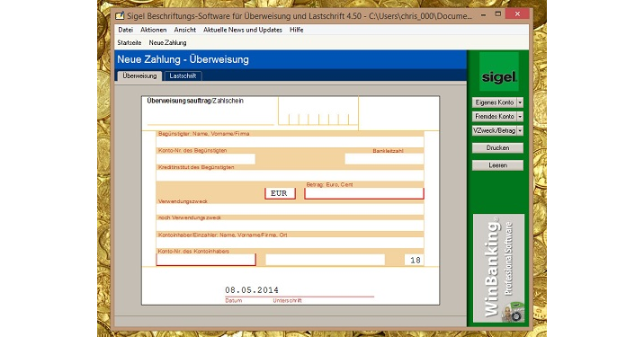This screenshot has width=644, height=337.
Task: Go to Startseite in the toolbar
Action: coord(129,43)
